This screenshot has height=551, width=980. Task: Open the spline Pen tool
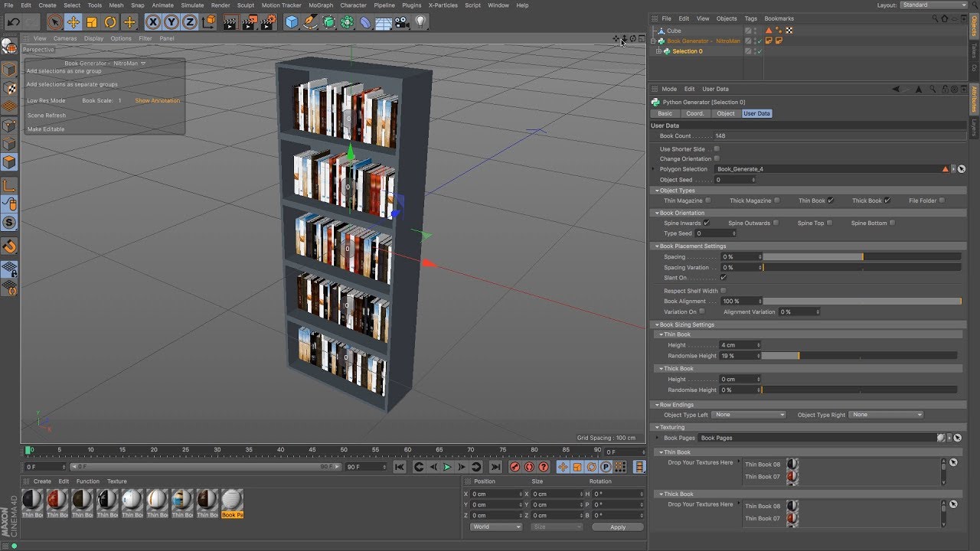click(x=310, y=22)
